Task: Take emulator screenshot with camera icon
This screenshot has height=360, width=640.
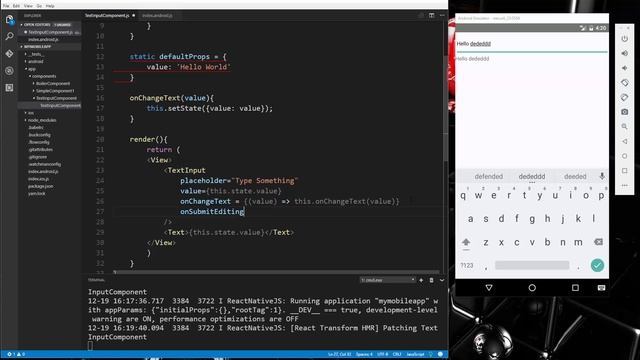Action: click(624, 112)
